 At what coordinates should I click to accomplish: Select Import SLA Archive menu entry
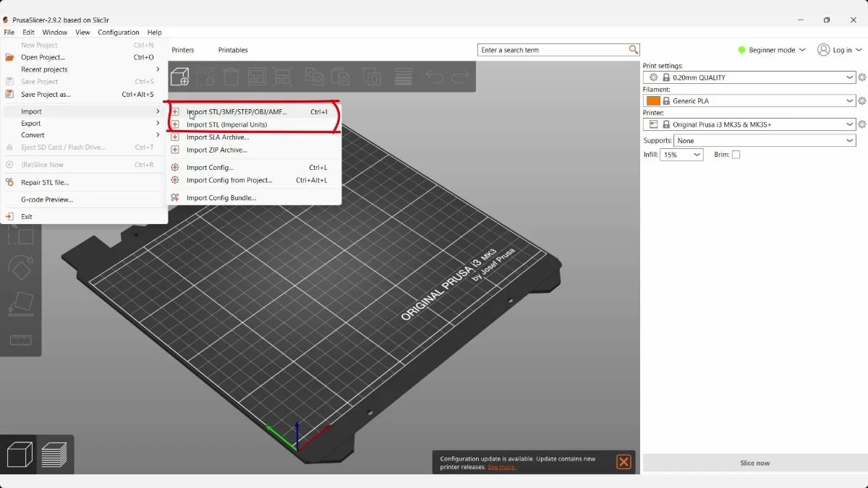pos(253,137)
